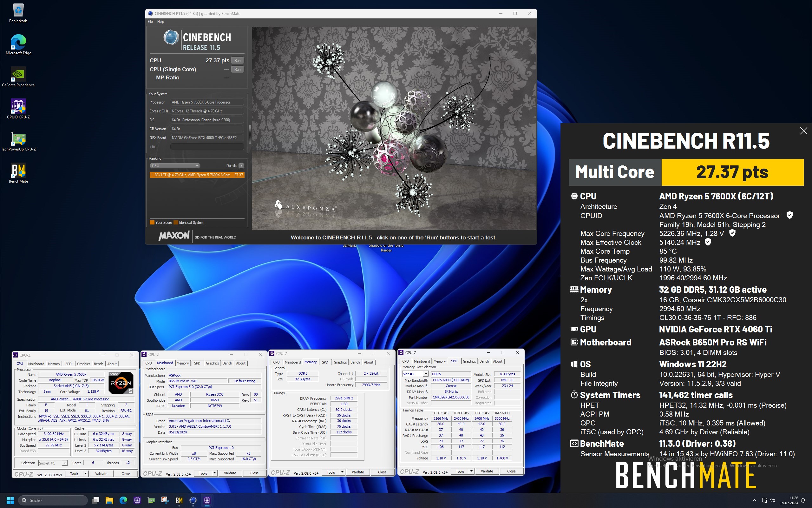Image resolution: width=812 pixels, height=508 pixels.
Task: Click the Windows Start button
Action: (10, 500)
